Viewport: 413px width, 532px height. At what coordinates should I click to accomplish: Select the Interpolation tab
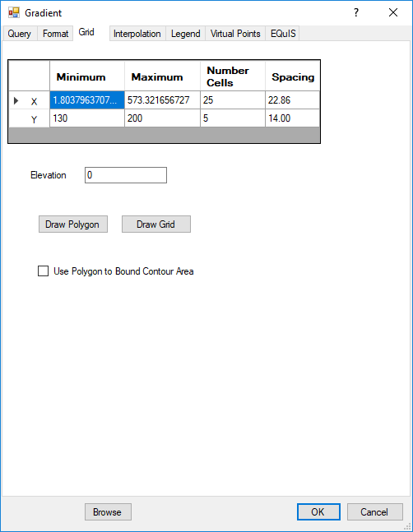(x=137, y=34)
